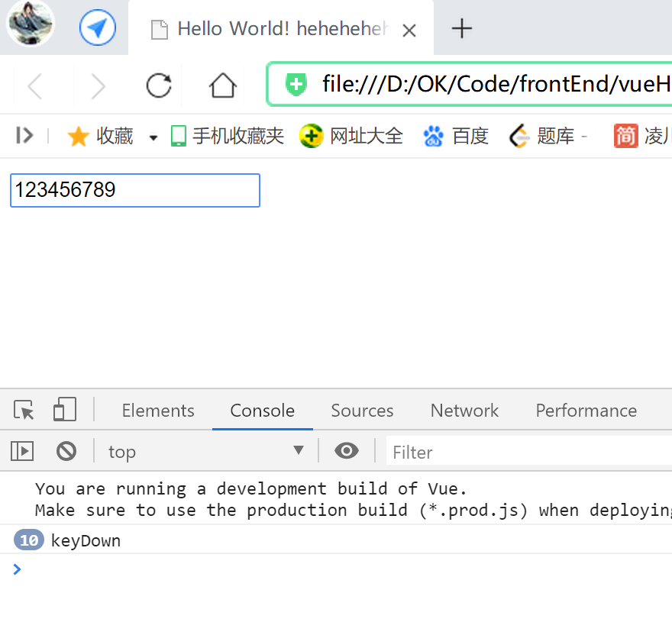Select the Hello World browser tab

[281, 29]
